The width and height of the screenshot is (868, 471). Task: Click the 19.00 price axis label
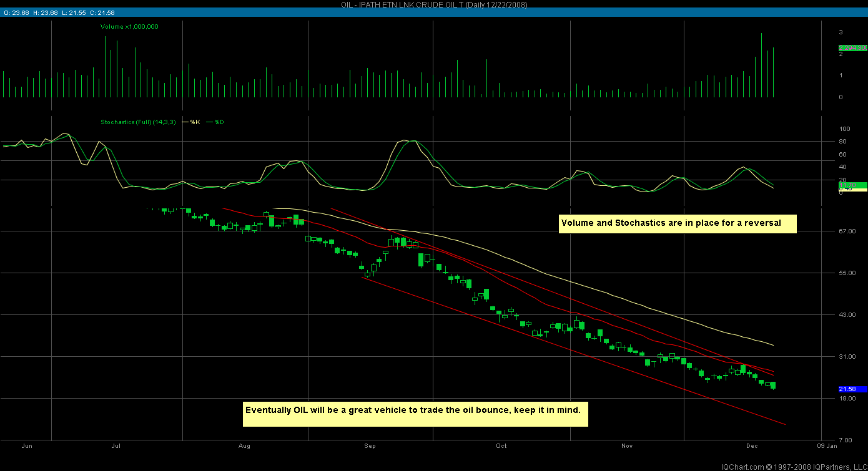point(846,399)
